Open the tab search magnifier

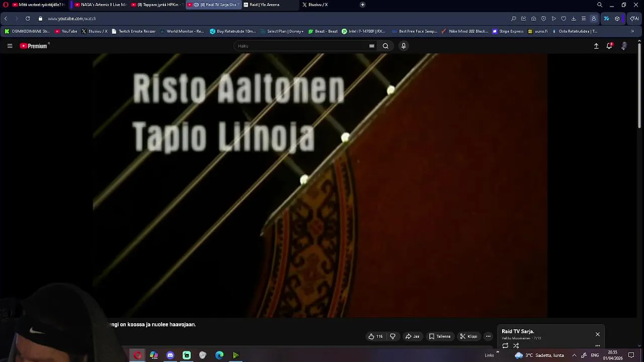point(600,5)
